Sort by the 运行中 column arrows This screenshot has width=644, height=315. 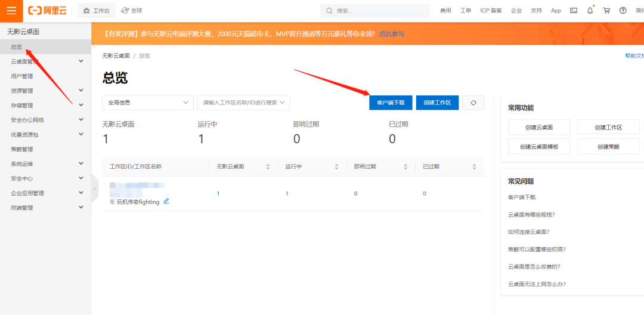(x=336, y=166)
